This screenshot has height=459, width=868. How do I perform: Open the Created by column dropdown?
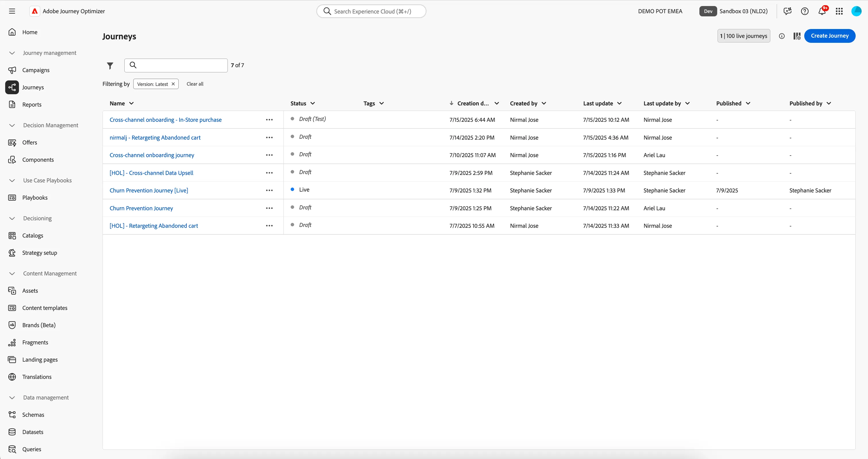[x=544, y=103]
